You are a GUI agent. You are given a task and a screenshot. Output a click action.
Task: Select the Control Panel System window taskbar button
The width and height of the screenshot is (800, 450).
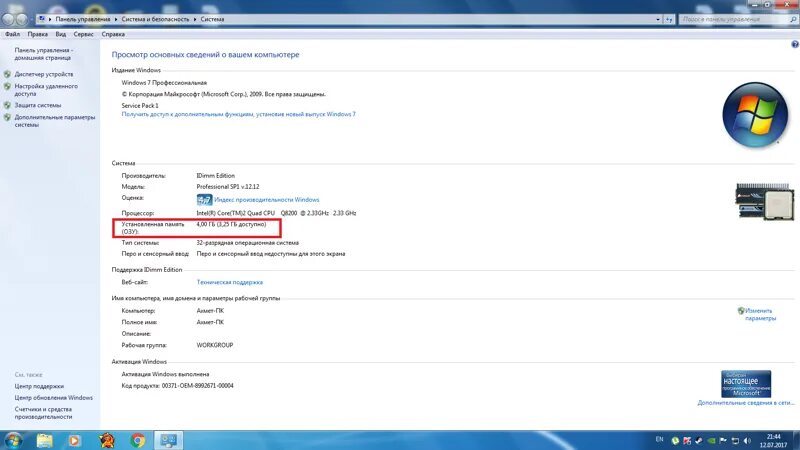pos(168,440)
